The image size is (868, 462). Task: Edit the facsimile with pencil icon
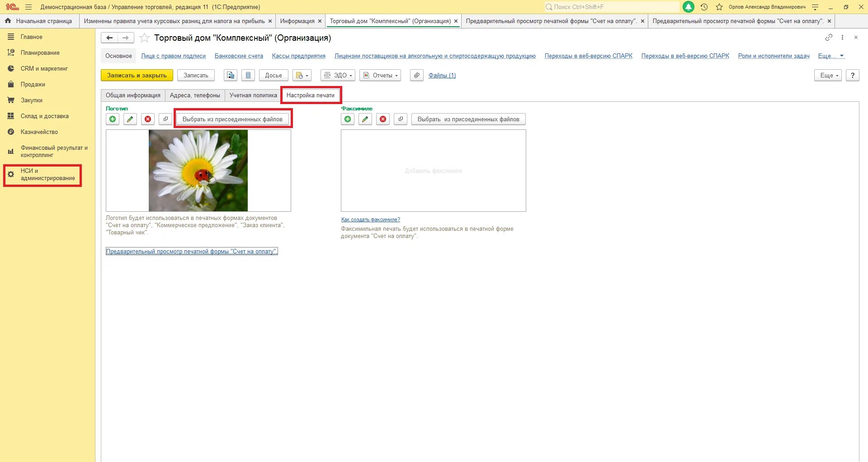365,119
